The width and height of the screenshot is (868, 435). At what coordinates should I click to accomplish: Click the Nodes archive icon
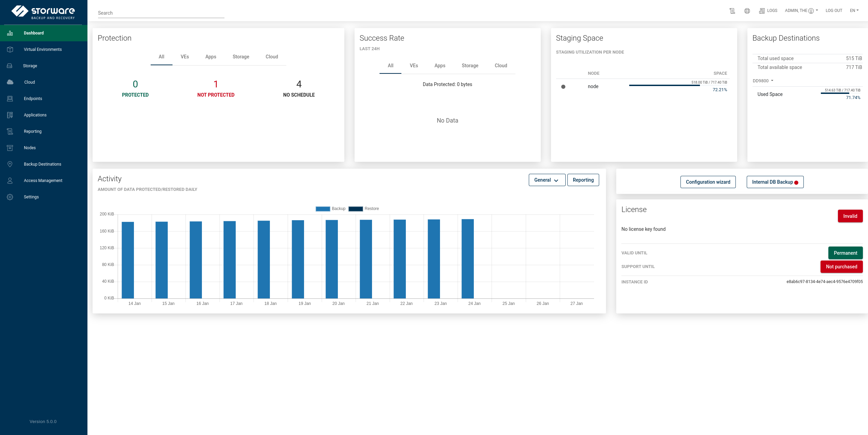tap(10, 148)
